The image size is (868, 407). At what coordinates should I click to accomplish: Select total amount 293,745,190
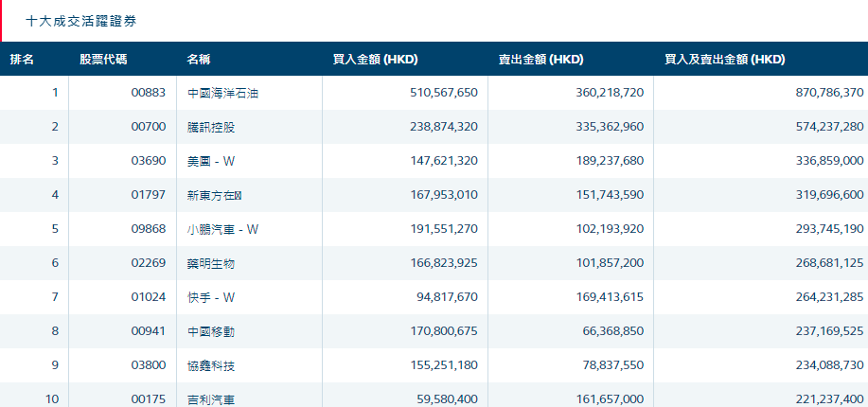pyautogui.click(x=829, y=229)
